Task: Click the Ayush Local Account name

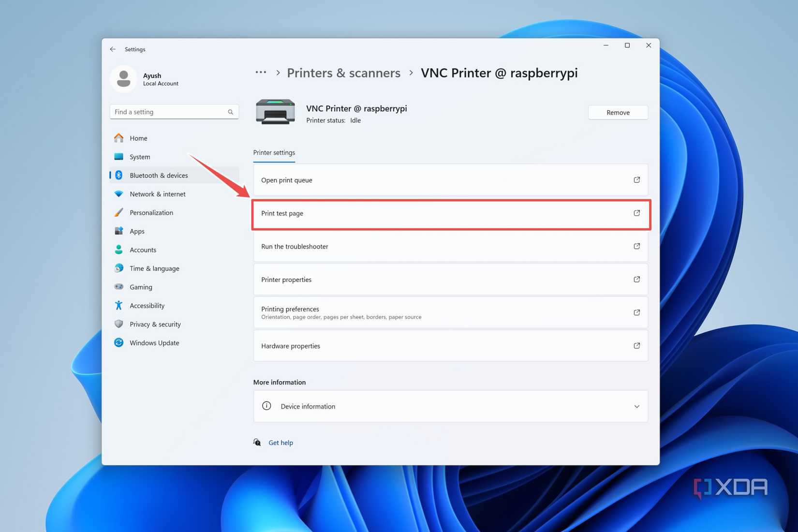Action: (161, 79)
